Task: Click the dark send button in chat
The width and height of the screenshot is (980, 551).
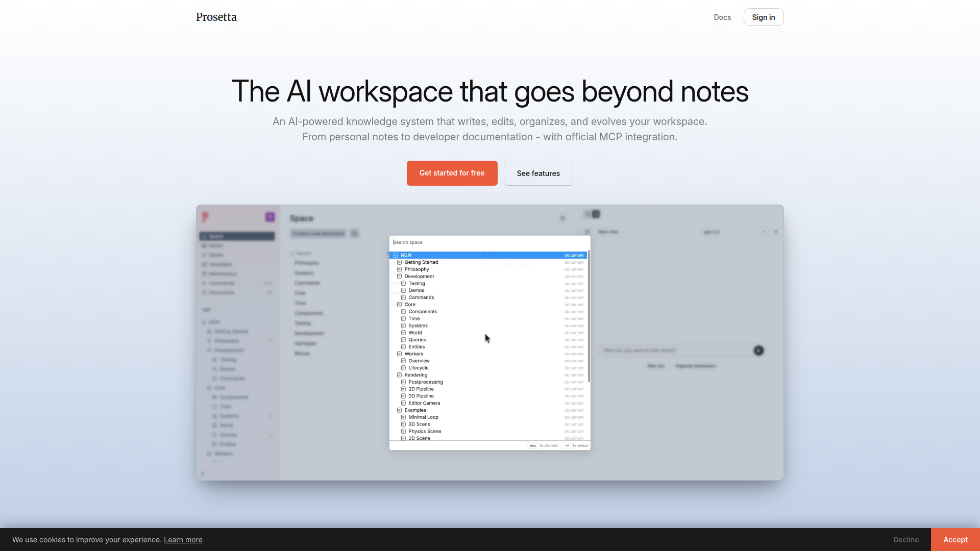Action: coord(758,350)
